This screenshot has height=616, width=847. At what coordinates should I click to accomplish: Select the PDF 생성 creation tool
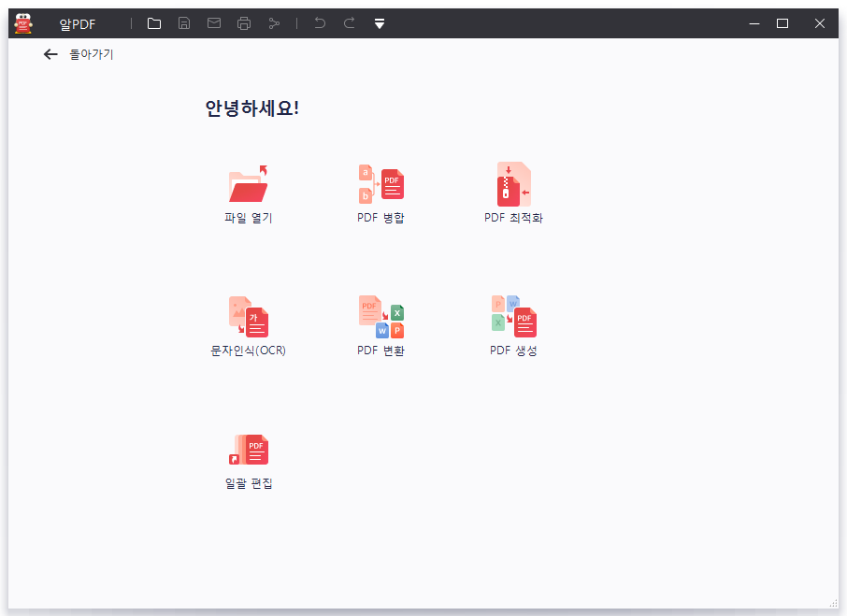513,316
